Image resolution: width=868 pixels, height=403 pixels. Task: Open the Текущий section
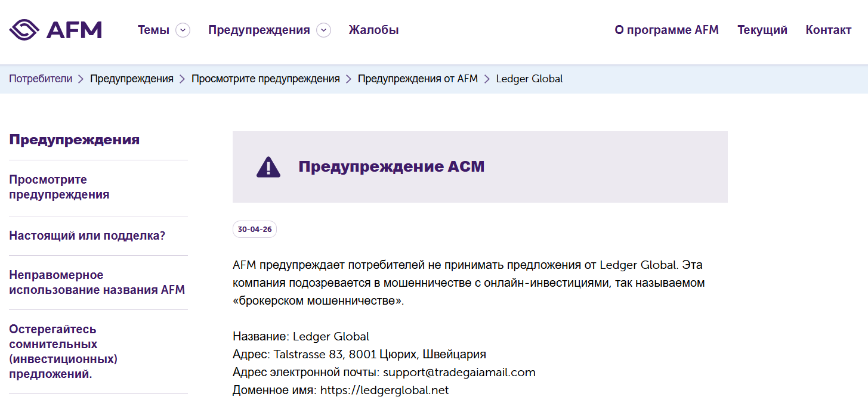pyautogui.click(x=762, y=30)
